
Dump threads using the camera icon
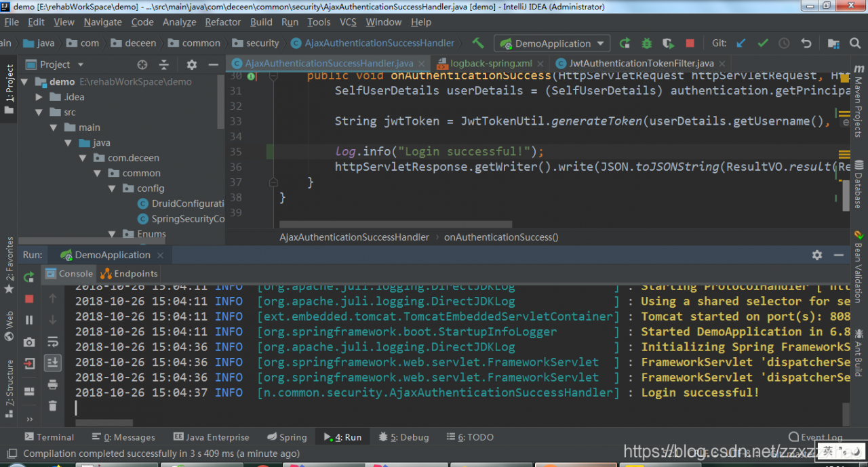tap(29, 342)
